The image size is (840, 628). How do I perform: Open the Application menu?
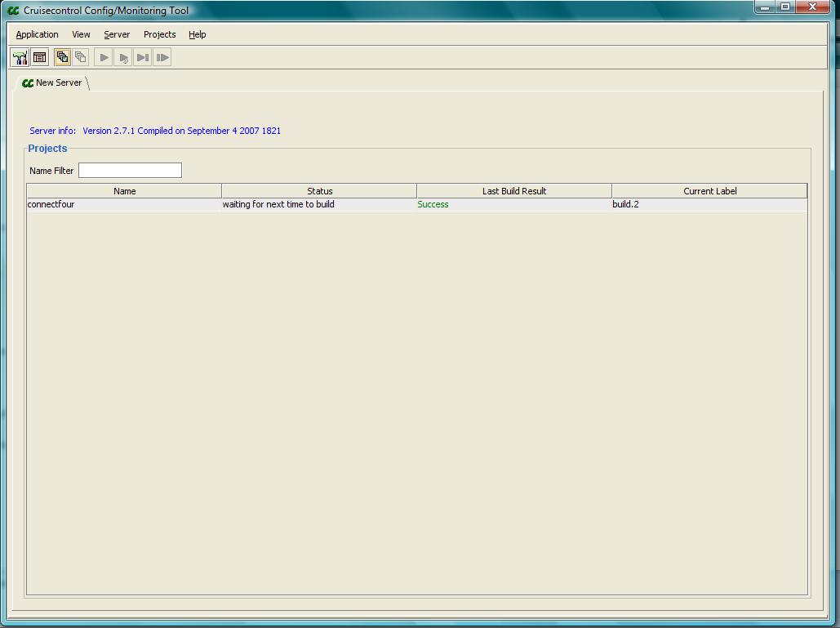coord(38,34)
